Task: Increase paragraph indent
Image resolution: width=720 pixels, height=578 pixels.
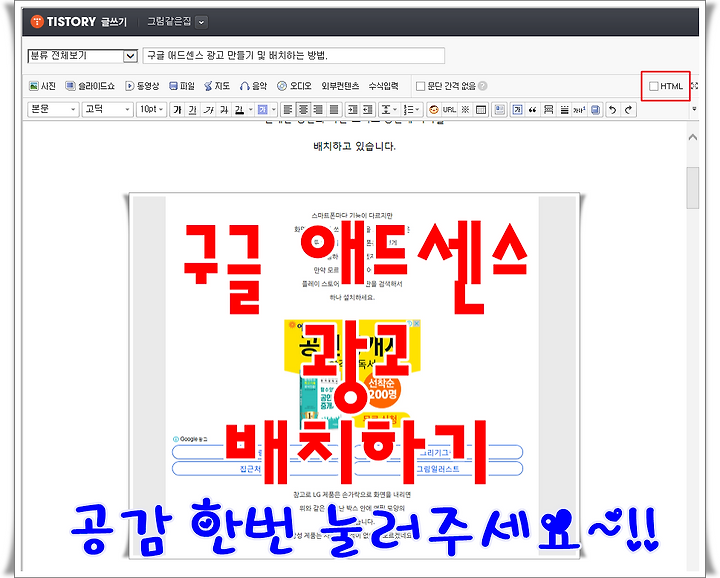Action: pos(353,110)
